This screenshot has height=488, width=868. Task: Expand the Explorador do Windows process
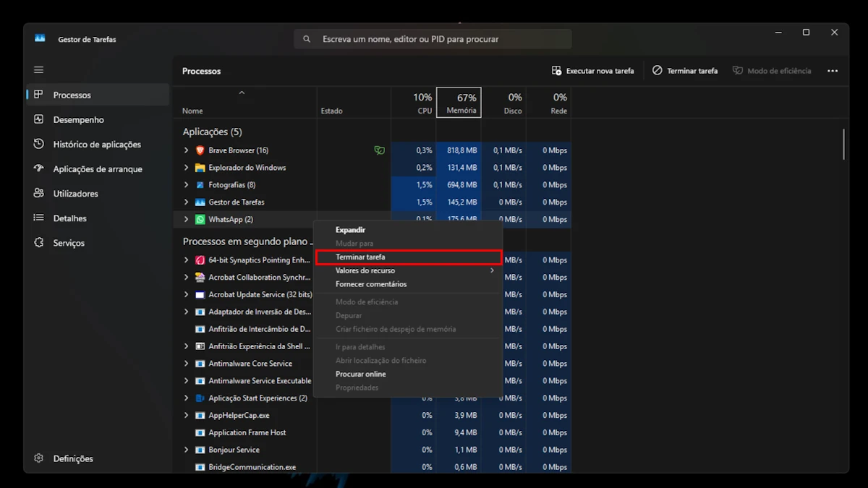[186, 168]
